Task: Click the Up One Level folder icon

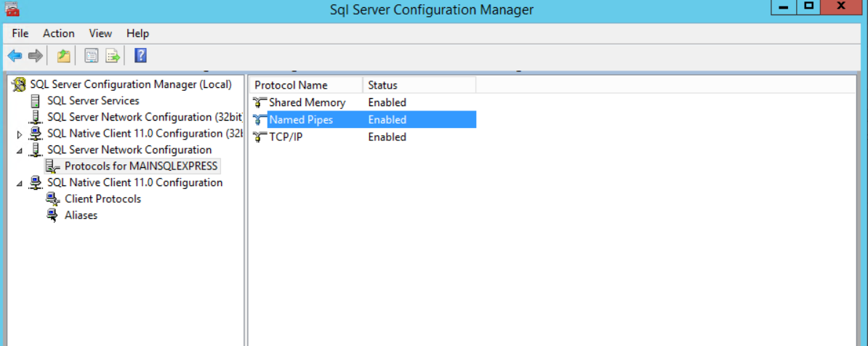Action: click(64, 55)
